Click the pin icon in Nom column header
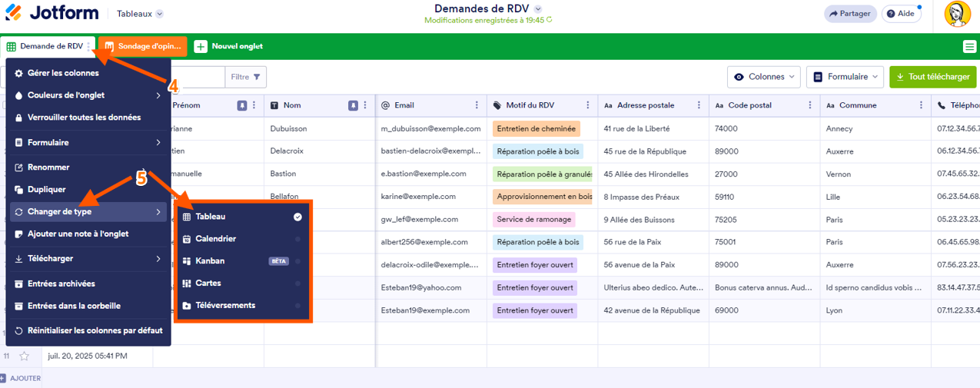This screenshot has height=388, width=980. 353,105
